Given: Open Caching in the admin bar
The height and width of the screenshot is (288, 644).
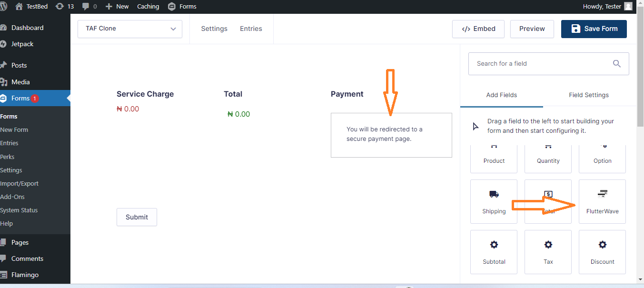Looking at the screenshot, I should 148,7.
